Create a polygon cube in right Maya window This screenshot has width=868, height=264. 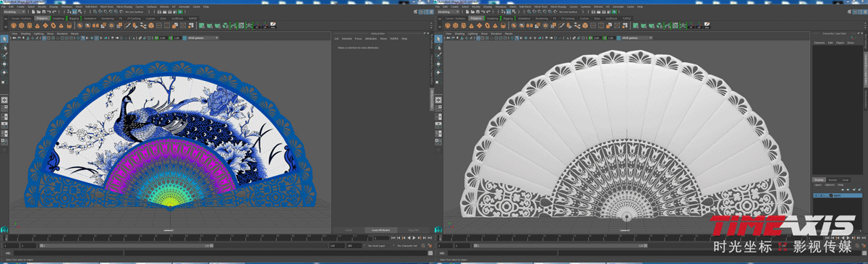click(x=456, y=25)
